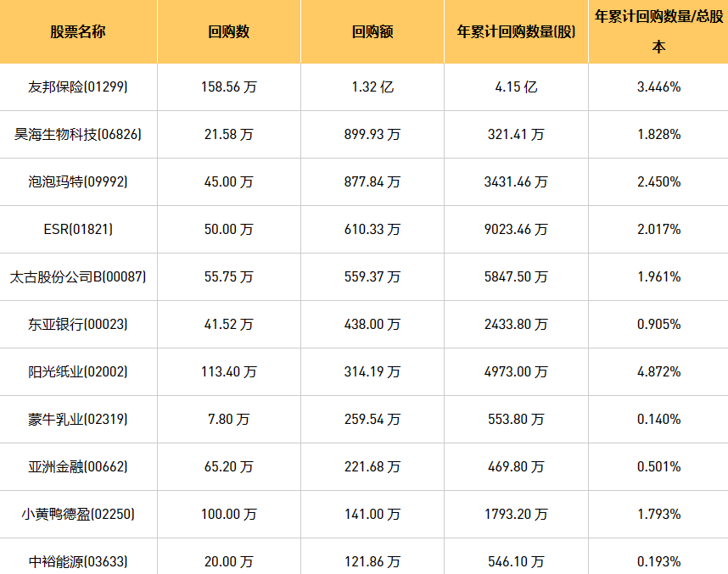Open the 蒙牛乳业(02319) stock entry
The image size is (728, 574).
78,419
